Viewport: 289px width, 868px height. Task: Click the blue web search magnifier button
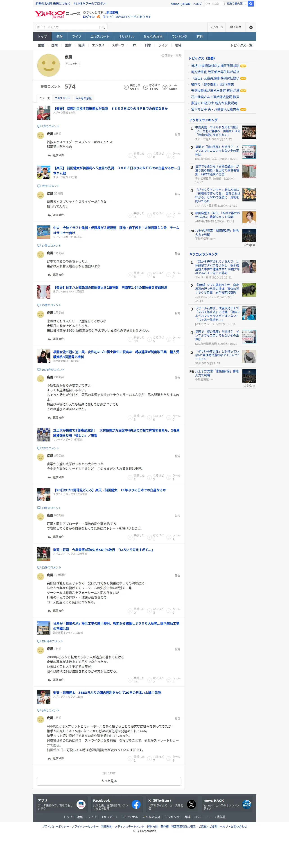pos(251,4)
